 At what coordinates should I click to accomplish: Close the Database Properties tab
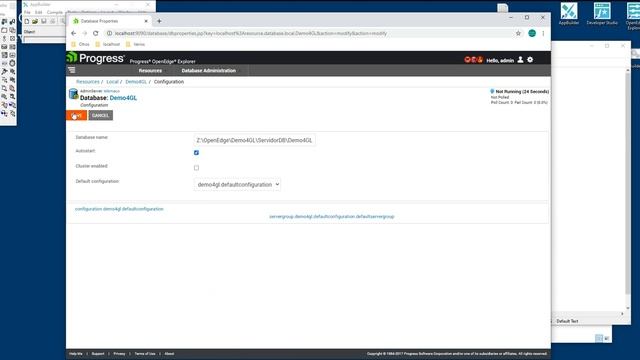146,21
